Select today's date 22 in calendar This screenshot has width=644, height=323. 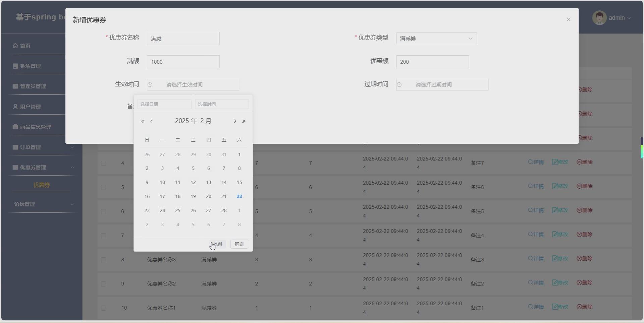239,197
